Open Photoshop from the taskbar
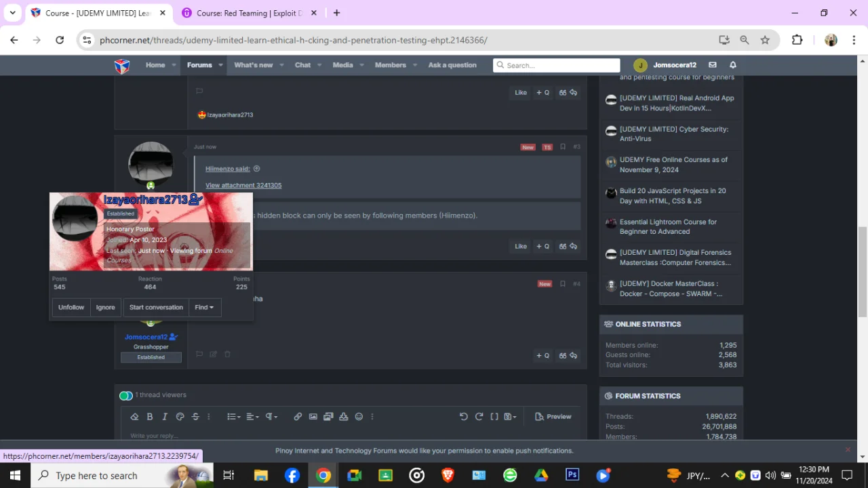Image resolution: width=868 pixels, height=488 pixels. 572,475
